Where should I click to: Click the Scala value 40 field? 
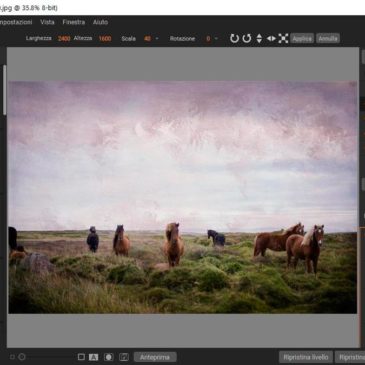(x=147, y=39)
